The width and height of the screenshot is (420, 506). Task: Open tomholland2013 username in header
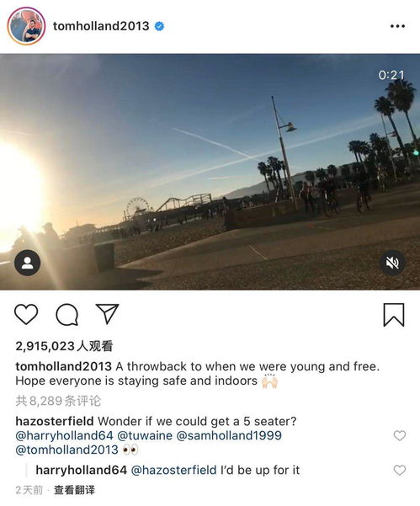[x=101, y=26]
